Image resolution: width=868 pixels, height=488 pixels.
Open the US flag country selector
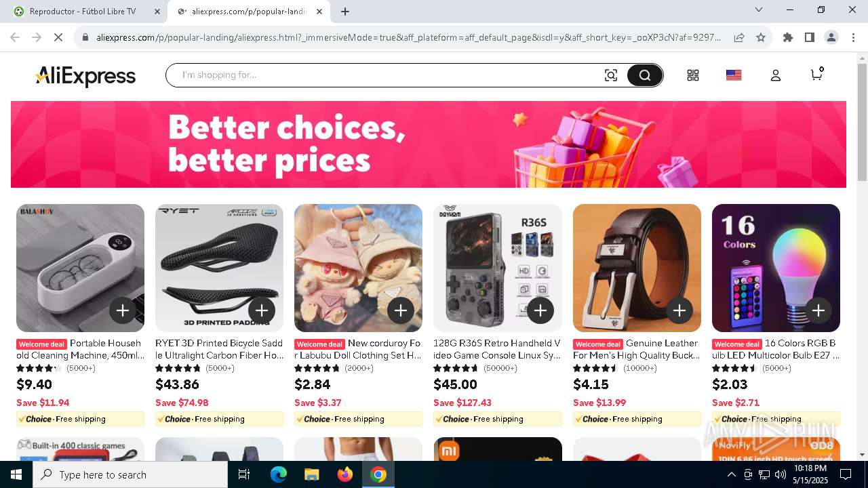734,75
